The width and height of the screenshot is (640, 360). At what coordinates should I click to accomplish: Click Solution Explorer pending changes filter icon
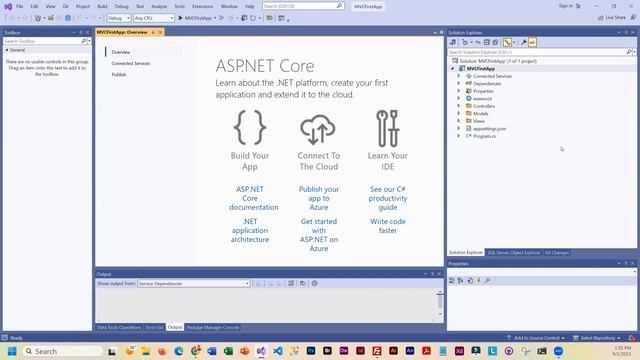coord(465,42)
